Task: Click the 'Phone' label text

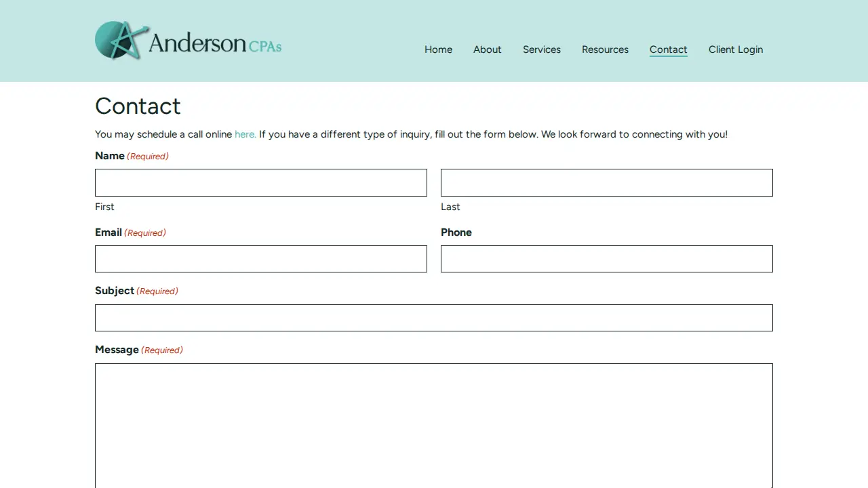Action: tap(456, 232)
